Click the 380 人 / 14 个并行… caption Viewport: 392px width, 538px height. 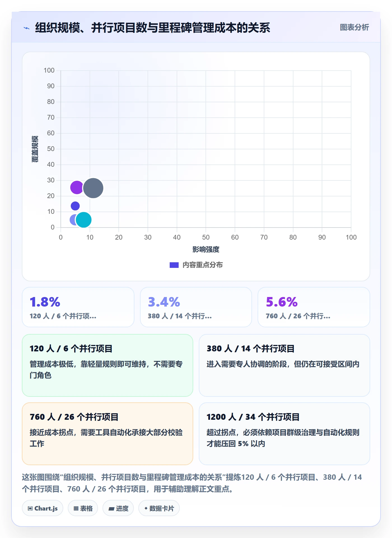click(x=180, y=316)
